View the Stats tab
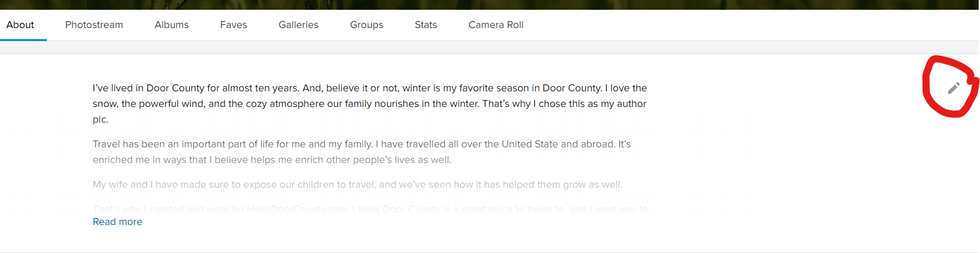Viewport: 980px width, 253px height. tap(426, 25)
